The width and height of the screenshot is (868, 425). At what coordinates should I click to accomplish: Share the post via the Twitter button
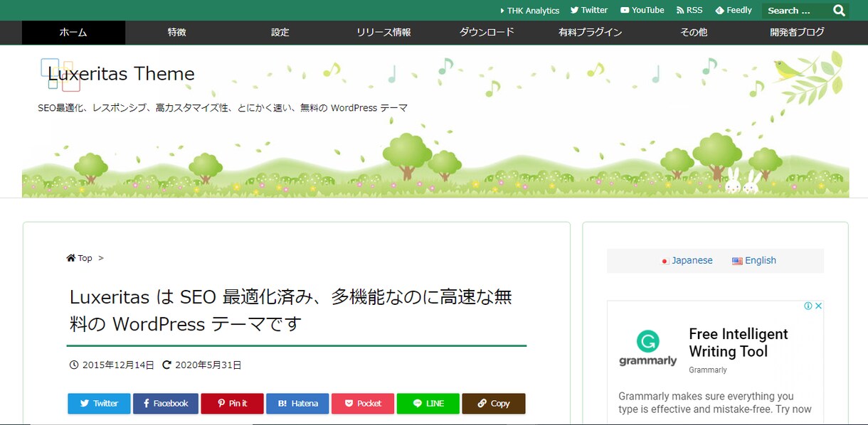coord(99,403)
